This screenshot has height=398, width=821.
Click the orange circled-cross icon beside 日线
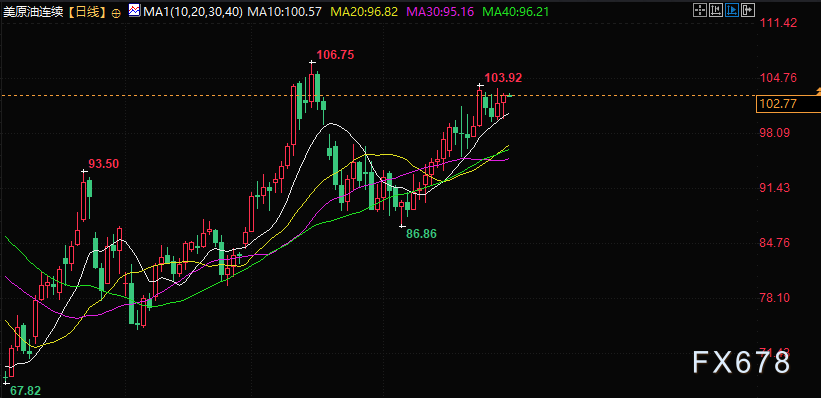116,12
